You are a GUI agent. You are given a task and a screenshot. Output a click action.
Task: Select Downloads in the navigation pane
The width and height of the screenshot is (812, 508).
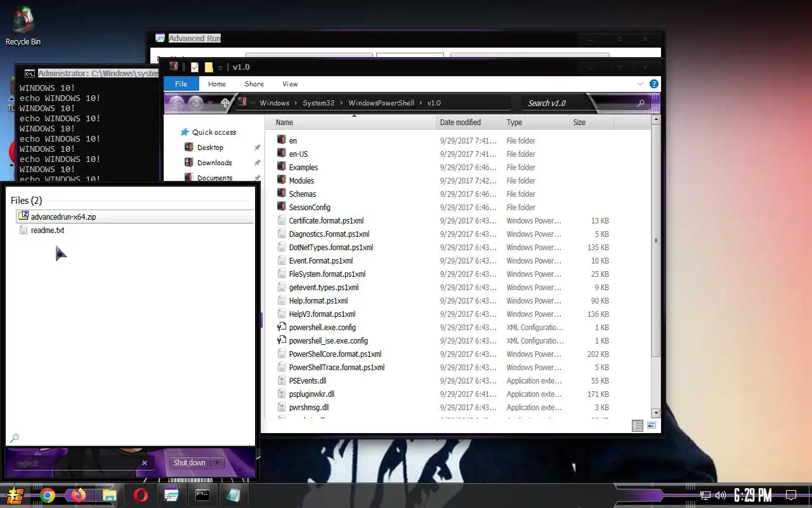click(x=214, y=163)
